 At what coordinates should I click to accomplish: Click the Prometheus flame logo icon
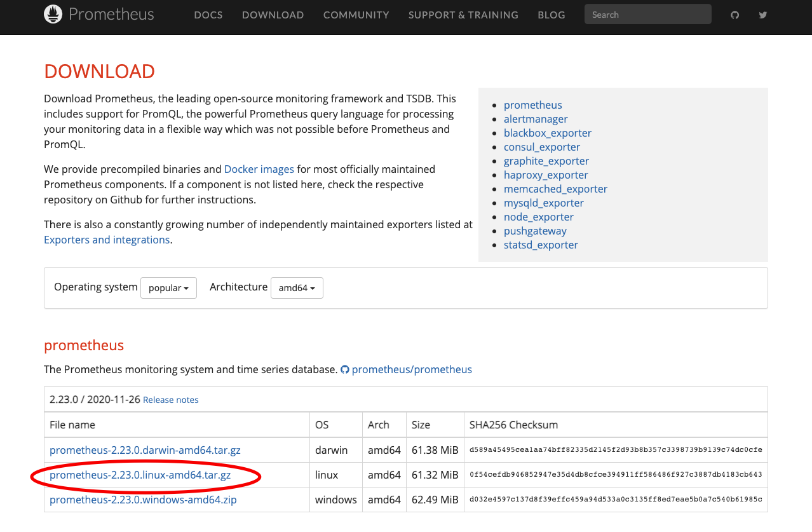click(x=53, y=14)
